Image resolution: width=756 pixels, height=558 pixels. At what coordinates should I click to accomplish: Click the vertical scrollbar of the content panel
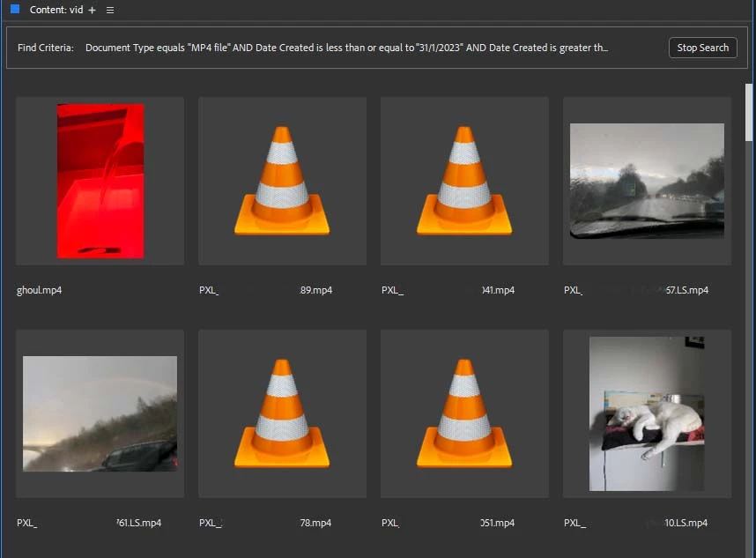tap(749, 112)
